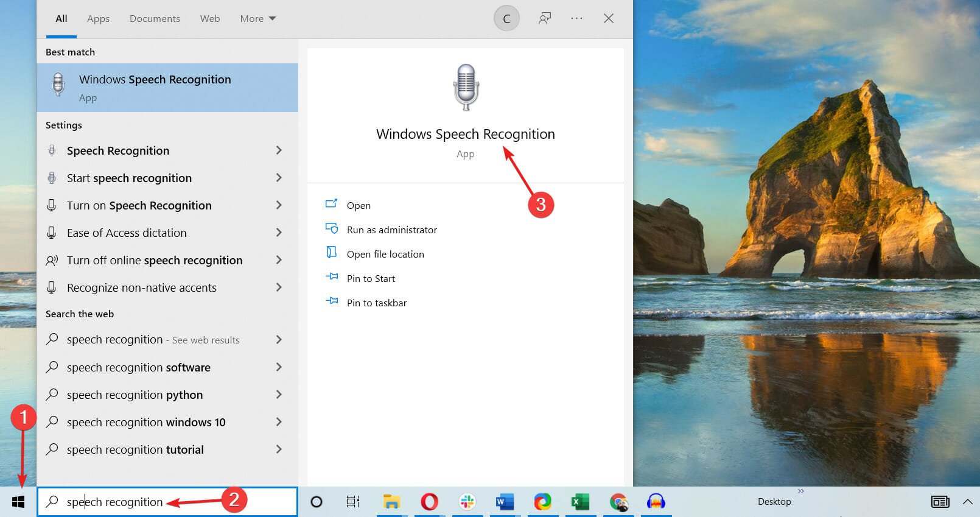Choose Pin to Start
This screenshot has height=517, width=980.
coord(371,278)
